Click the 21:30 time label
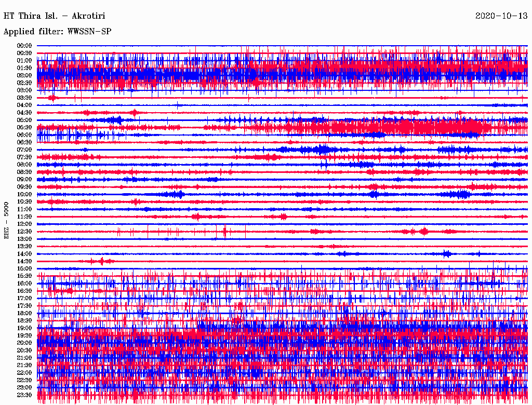The height and width of the screenshot is (405, 532). [x=24, y=366]
